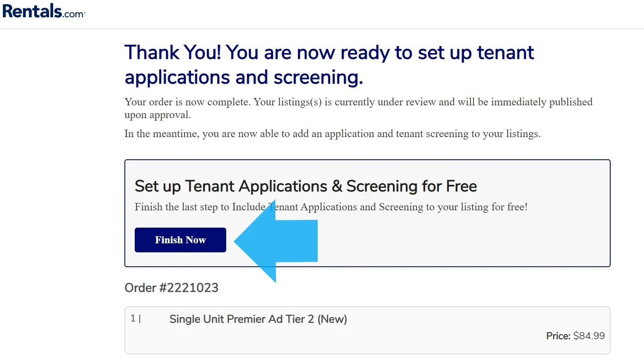This screenshot has width=644, height=361.
Task: Click the page header area
Action: 321,12
